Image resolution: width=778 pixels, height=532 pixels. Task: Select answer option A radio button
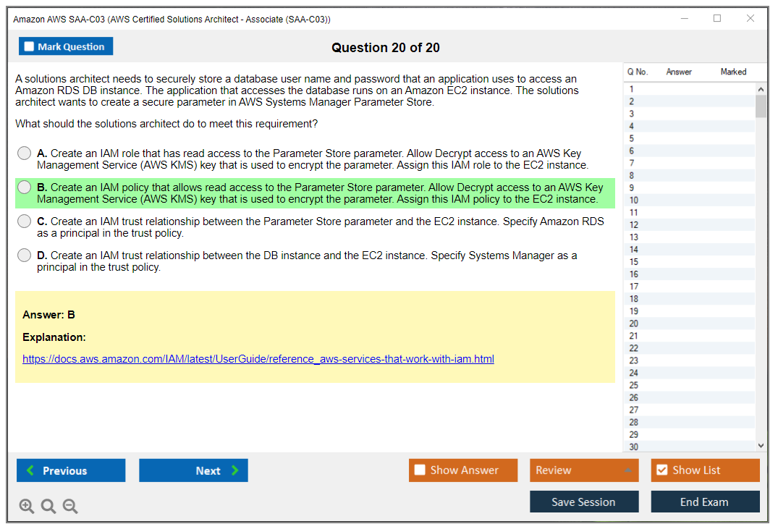click(x=25, y=153)
